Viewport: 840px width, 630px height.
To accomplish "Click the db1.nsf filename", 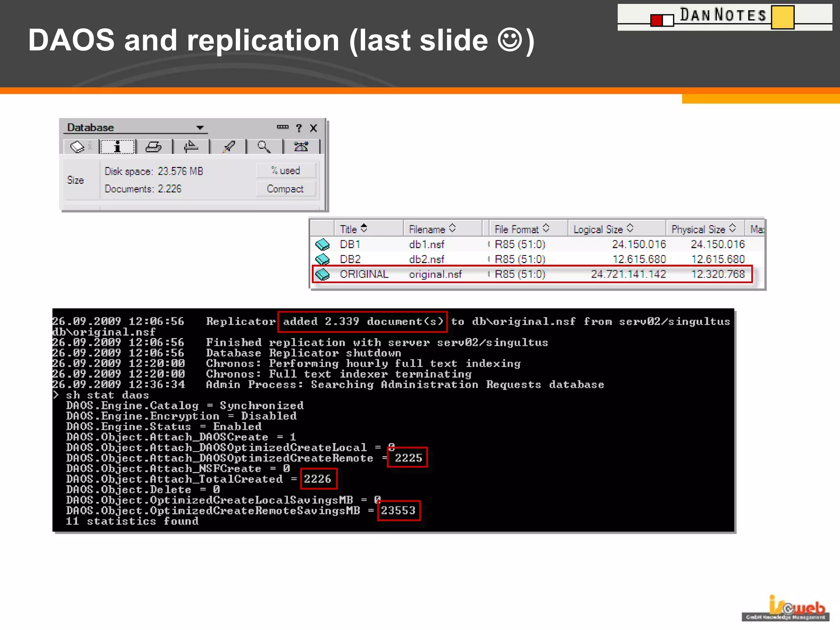I will (427, 244).
